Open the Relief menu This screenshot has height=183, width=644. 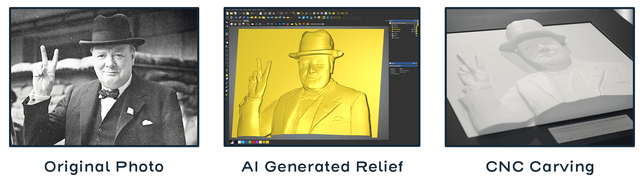pyautogui.click(x=249, y=10)
